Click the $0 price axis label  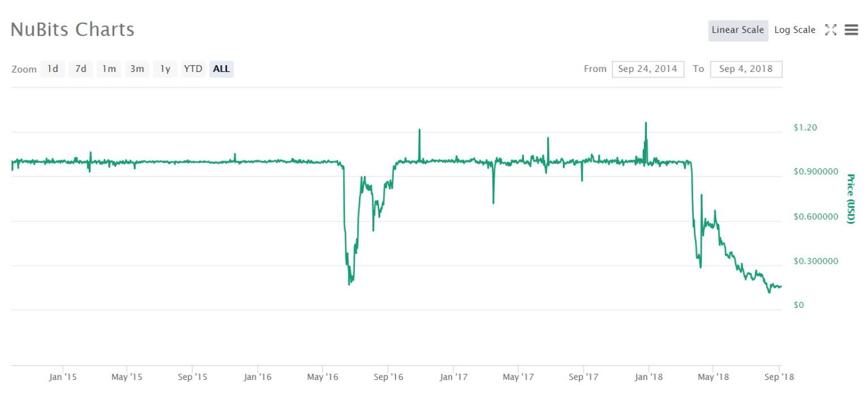798,305
